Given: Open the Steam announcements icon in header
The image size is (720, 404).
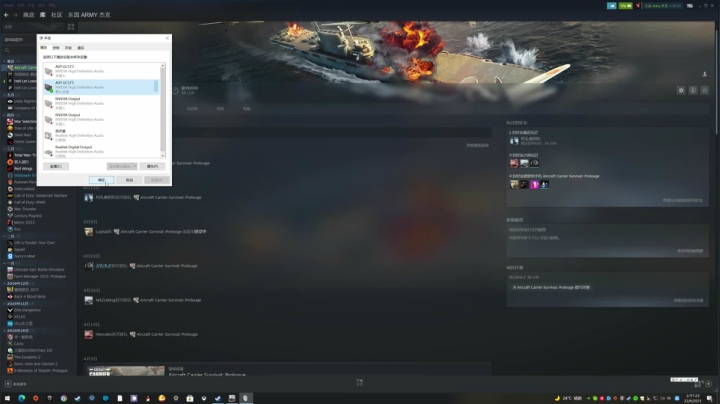Looking at the screenshot, I should [612, 6].
